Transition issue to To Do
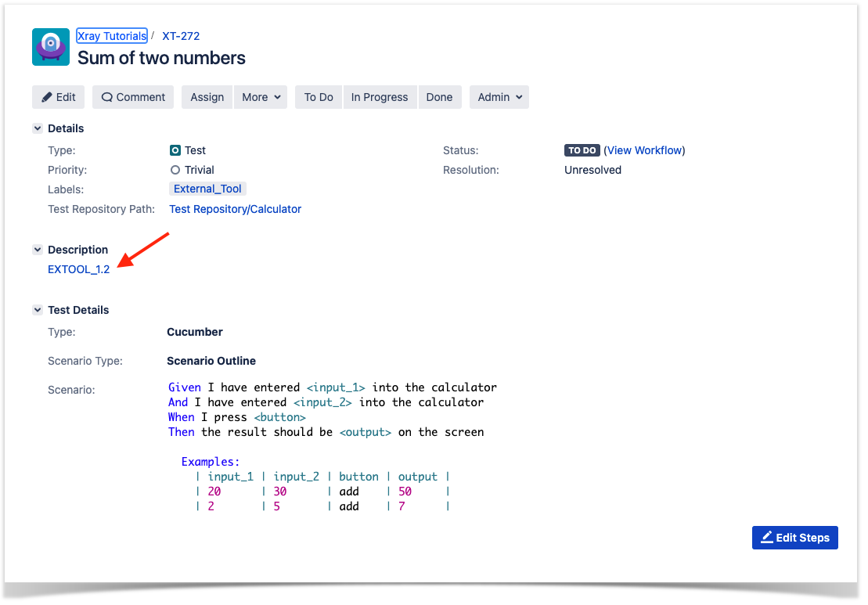The height and width of the screenshot is (605, 868). [319, 97]
